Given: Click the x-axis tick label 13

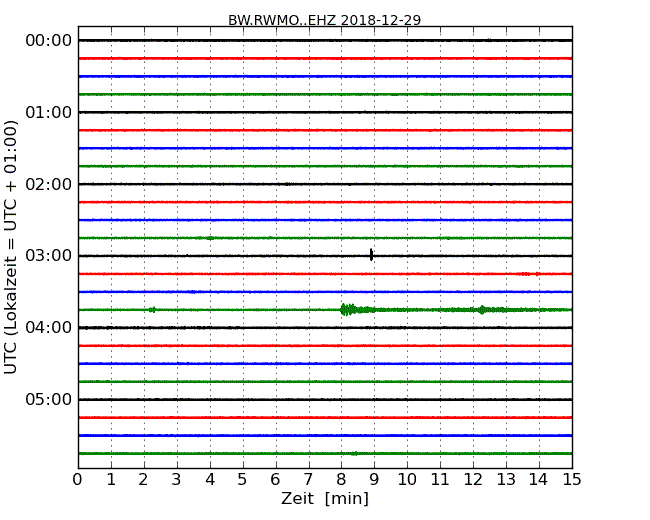Looking at the screenshot, I should point(506,480).
